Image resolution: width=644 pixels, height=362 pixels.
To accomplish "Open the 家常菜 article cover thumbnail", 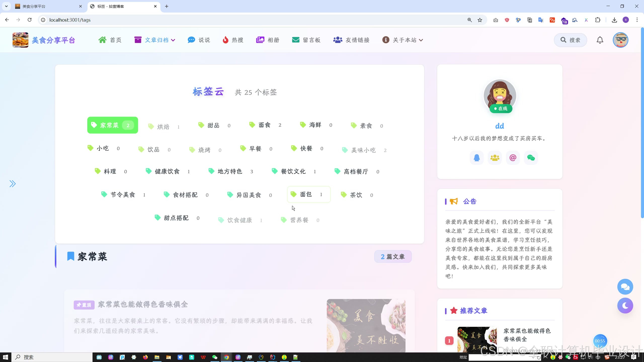I will 366,326.
